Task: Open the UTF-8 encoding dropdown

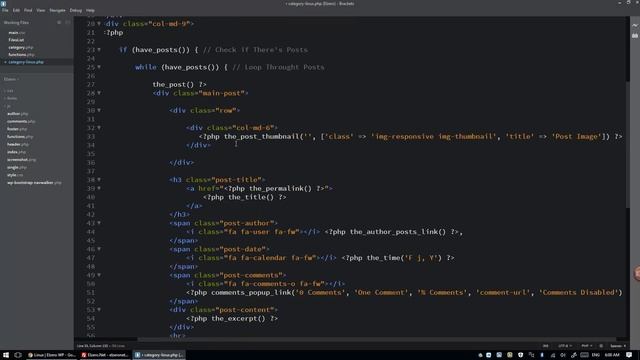Action: click(565, 346)
